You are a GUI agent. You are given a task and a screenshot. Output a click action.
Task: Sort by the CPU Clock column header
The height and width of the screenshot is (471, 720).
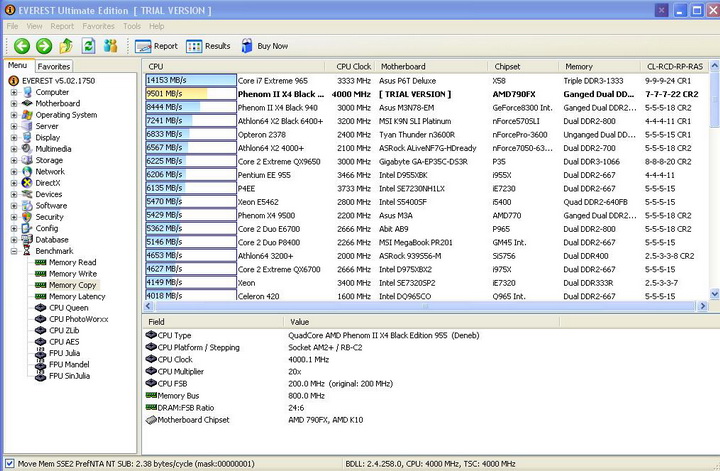(349, 67)
